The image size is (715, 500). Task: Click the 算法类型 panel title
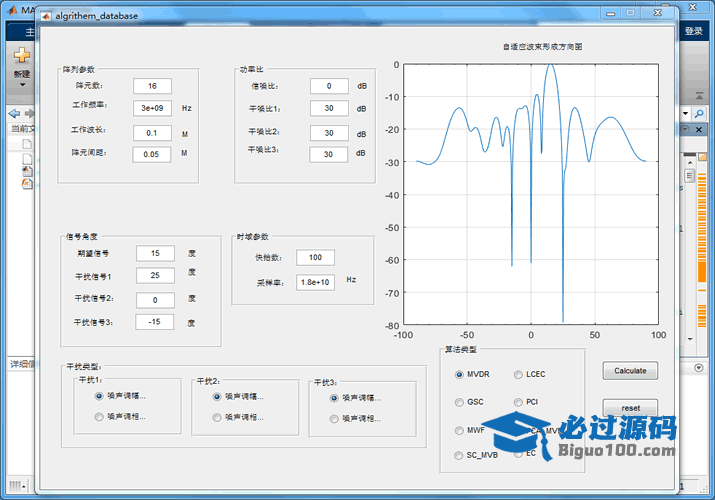[461, 350]
